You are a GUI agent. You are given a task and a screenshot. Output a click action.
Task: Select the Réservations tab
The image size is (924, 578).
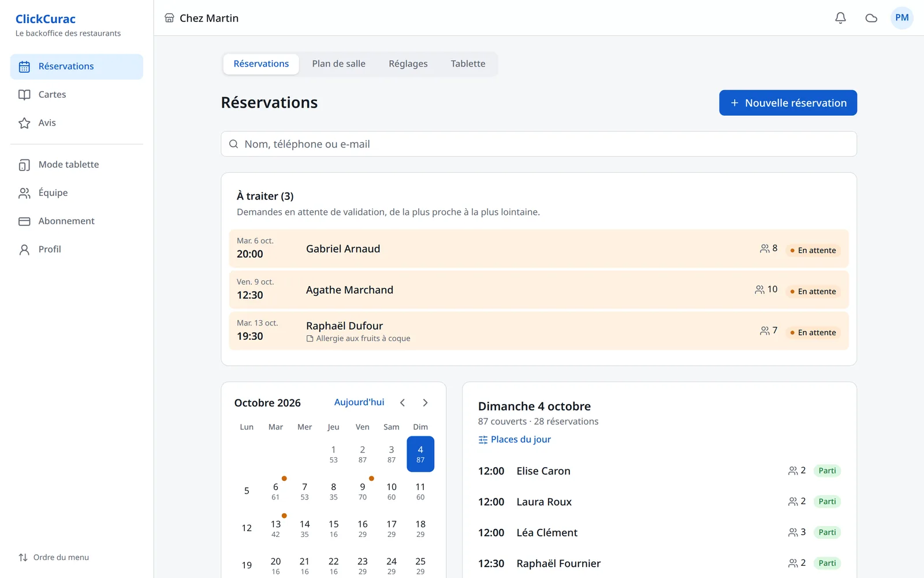[x=261, y=64]
